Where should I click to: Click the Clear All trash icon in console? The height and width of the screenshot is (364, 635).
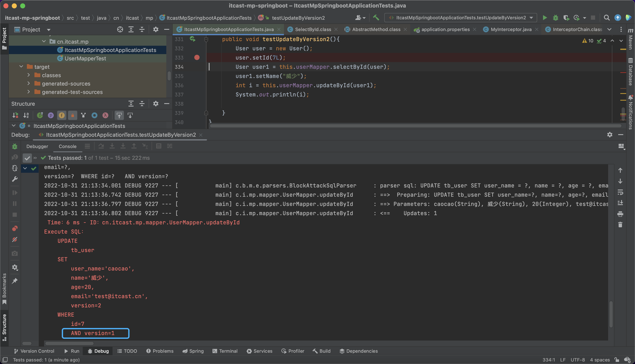pyautogui.click(x=620, y=225)
